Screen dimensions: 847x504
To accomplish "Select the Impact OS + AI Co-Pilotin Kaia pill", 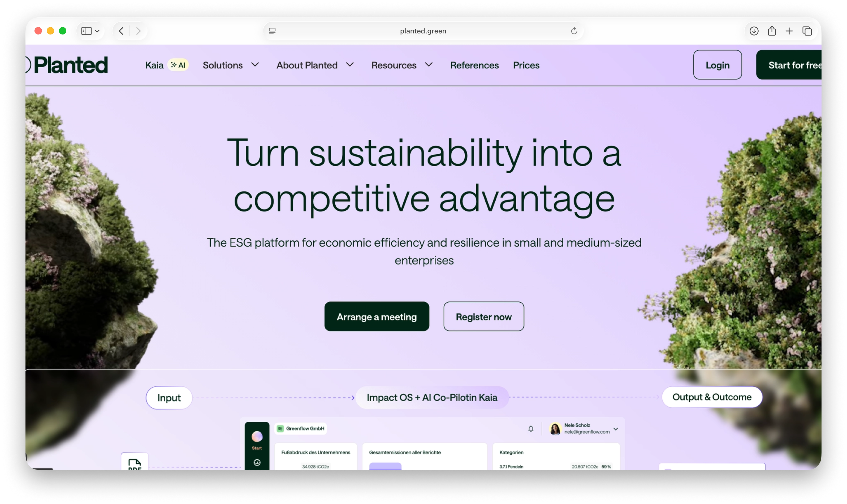I will [432, 397].
